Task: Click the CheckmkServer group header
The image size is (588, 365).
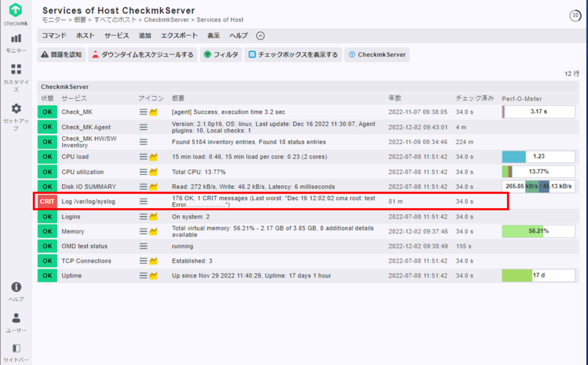Action: tap(65, 87)
